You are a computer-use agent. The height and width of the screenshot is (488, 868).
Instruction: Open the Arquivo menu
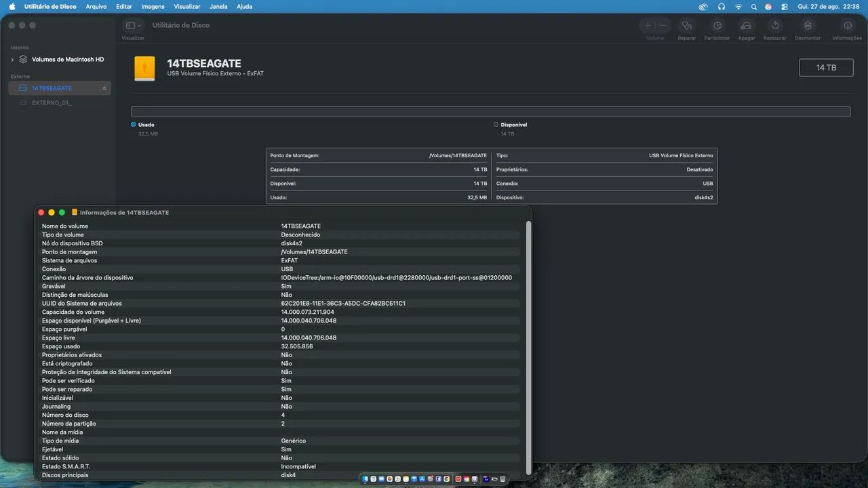tap(96, 7)
